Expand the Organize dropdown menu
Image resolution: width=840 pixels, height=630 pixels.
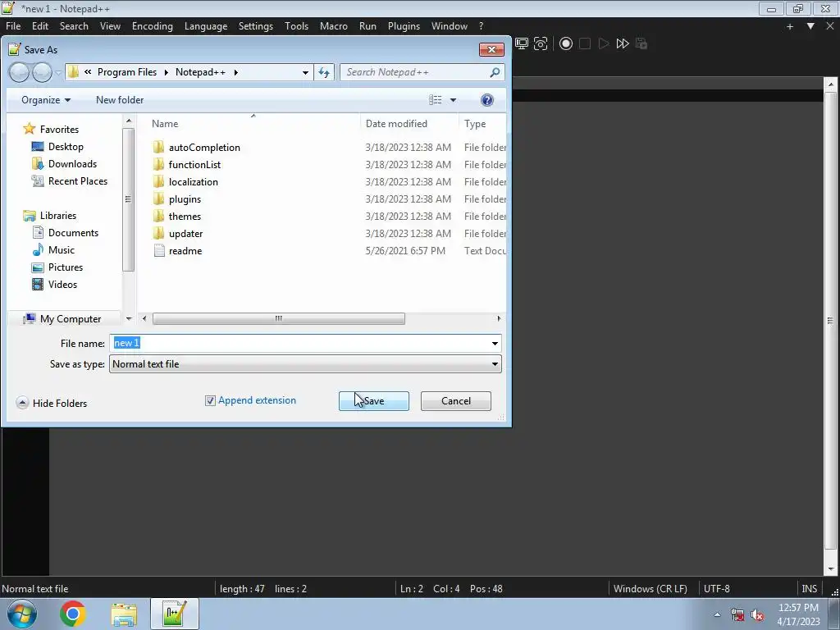(46, 99)
